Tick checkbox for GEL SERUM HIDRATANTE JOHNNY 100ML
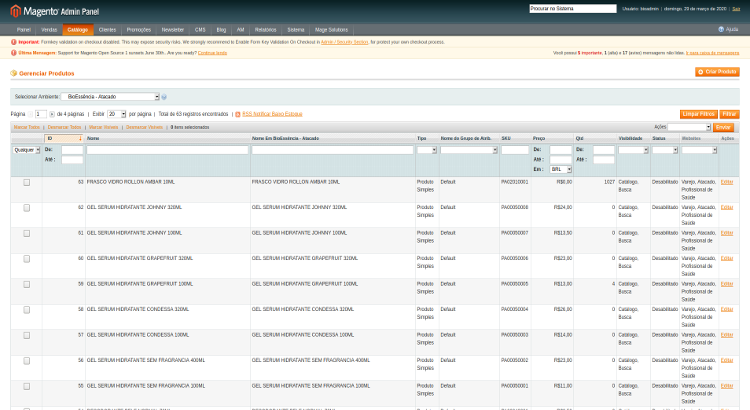The height and width of the screenshot is (410, 750). click(x=27, y=233)
